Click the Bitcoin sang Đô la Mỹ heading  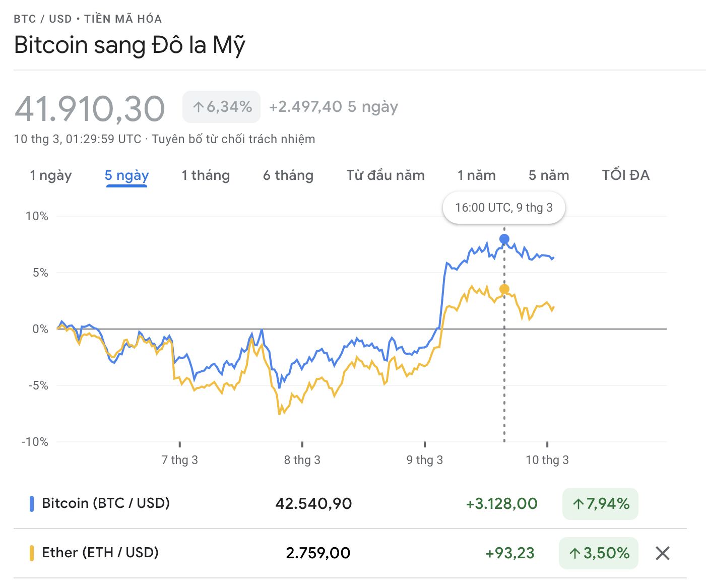click(130, 45)
